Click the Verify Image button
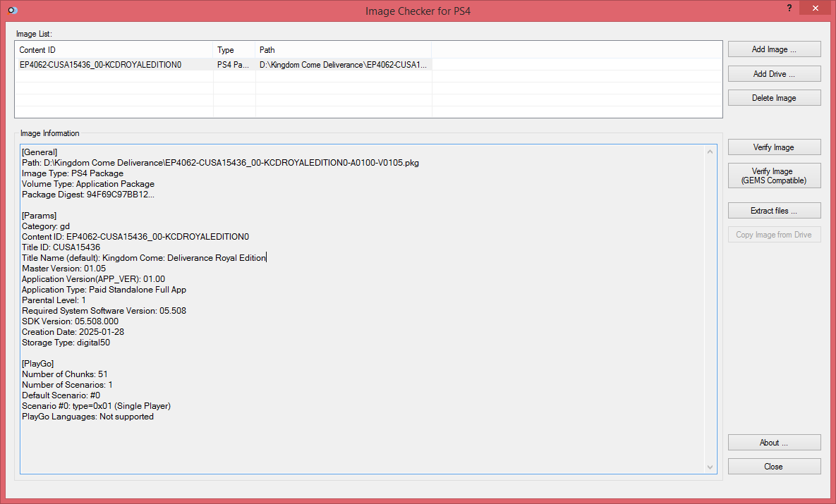The width and height of the screenshot is (836, 504). [774, 147]
